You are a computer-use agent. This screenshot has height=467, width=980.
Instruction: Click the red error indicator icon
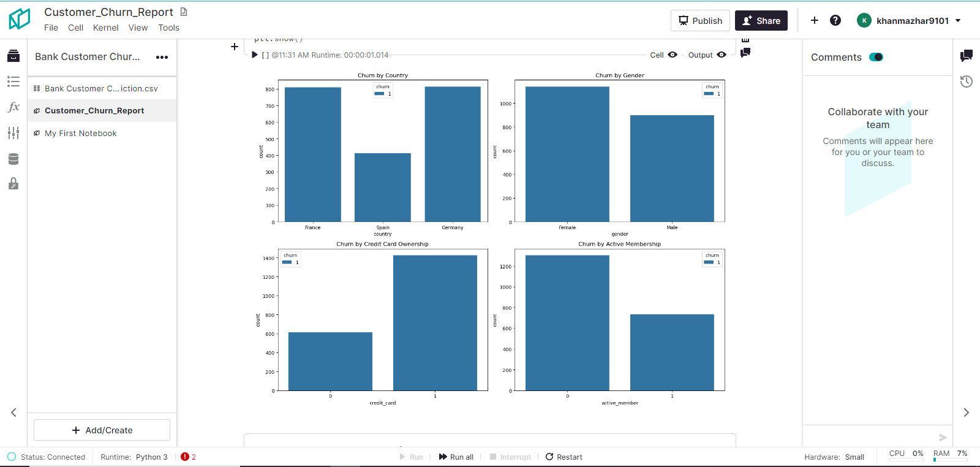(x=185, y=457)
